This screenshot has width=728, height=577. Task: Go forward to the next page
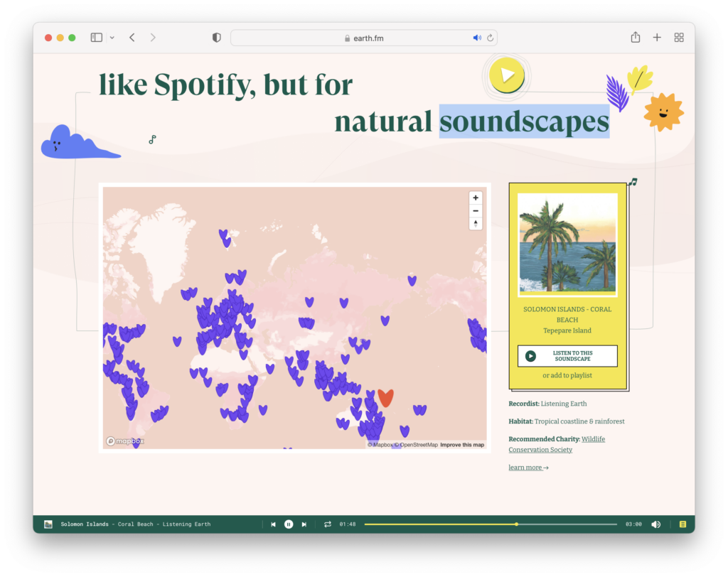pyautogui.click(x=153, y=38)
